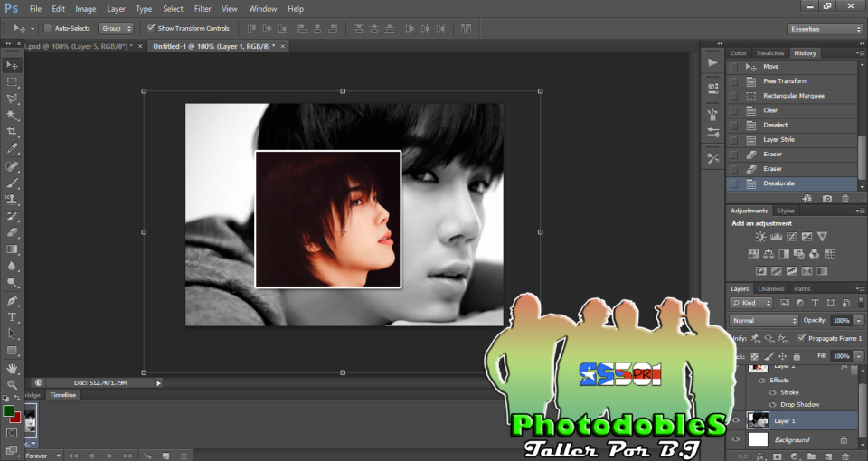Image resolution: width=868 pixels, height=461 pixels.
Task: Open the Layer menu
Action: point(116,9)
